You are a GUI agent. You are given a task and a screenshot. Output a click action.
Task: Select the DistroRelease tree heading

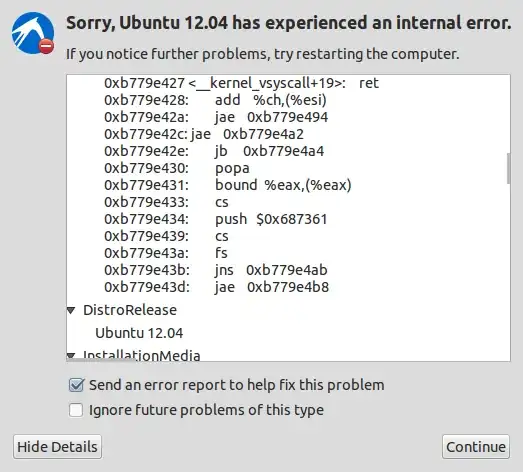(x=130, y=310)
